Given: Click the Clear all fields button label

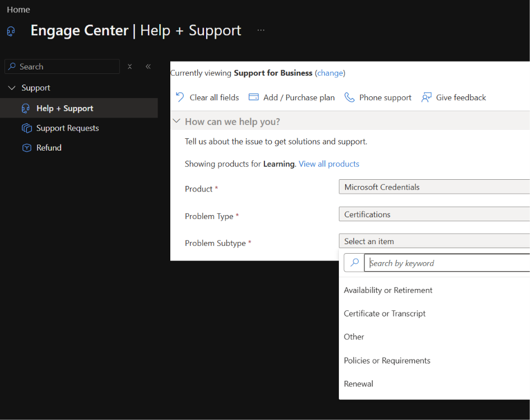Looking at the screenshot, I should click(215, 97).
